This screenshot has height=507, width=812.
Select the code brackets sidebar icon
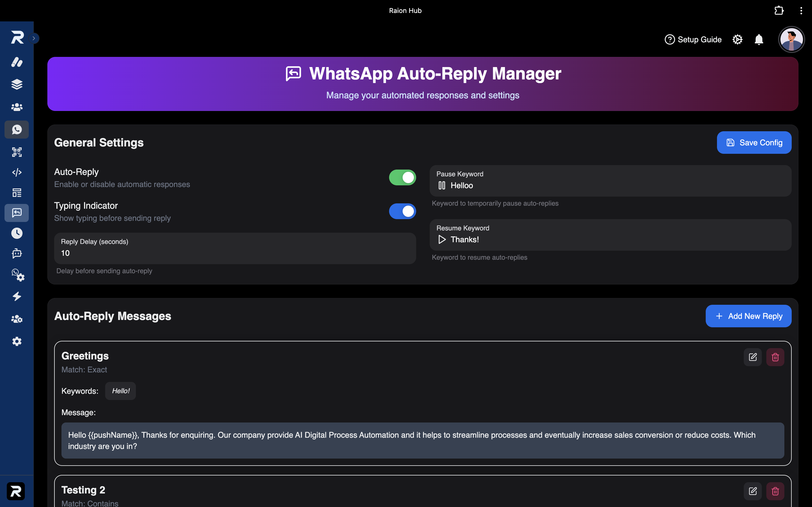17,172
